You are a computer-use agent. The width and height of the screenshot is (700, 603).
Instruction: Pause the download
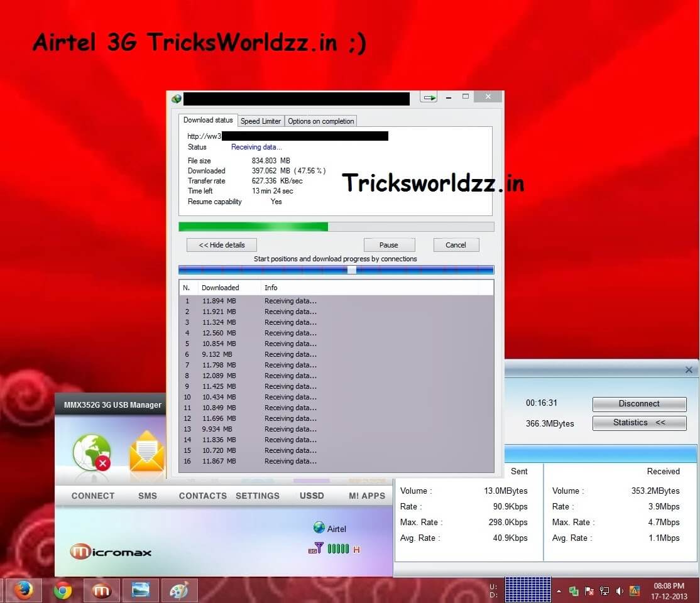pos(389,244)
